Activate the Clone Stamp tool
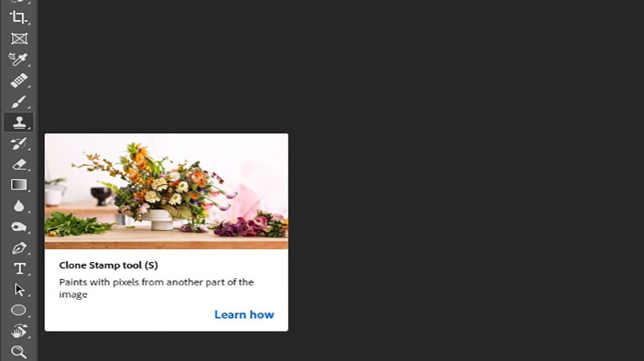Image resolution: width=644 pixels, height=361 pixels. point(19,122)
